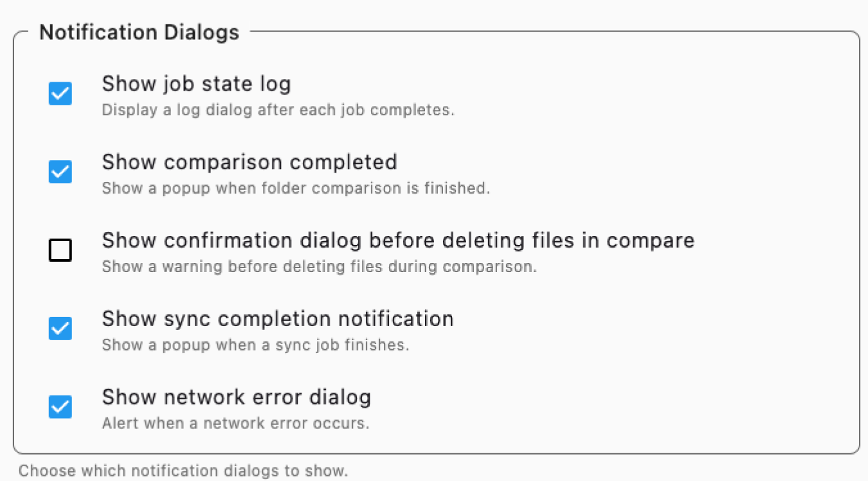Click the job log description text
This screenshot has height=481, width=868.
point(278,109)
